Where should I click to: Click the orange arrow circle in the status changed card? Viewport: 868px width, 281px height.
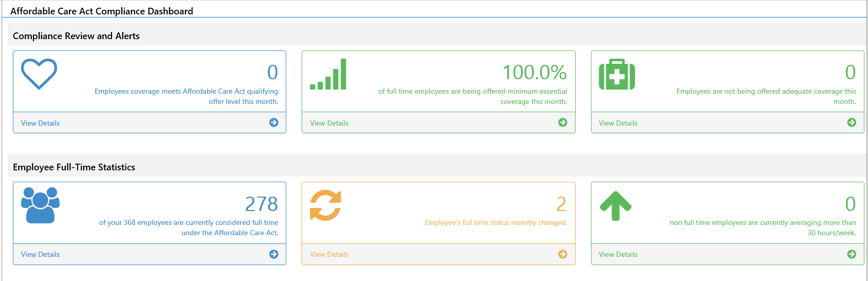tap(563, 254)
